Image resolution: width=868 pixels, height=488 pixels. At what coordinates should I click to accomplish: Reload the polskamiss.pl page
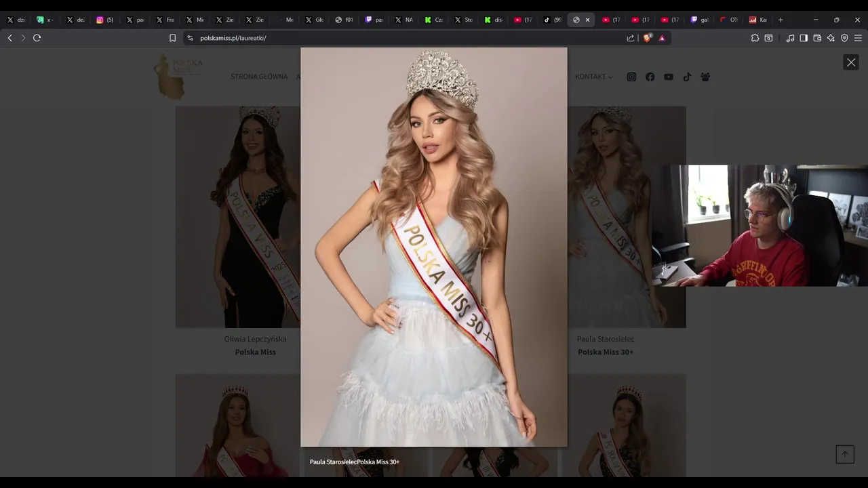point(37,38)
